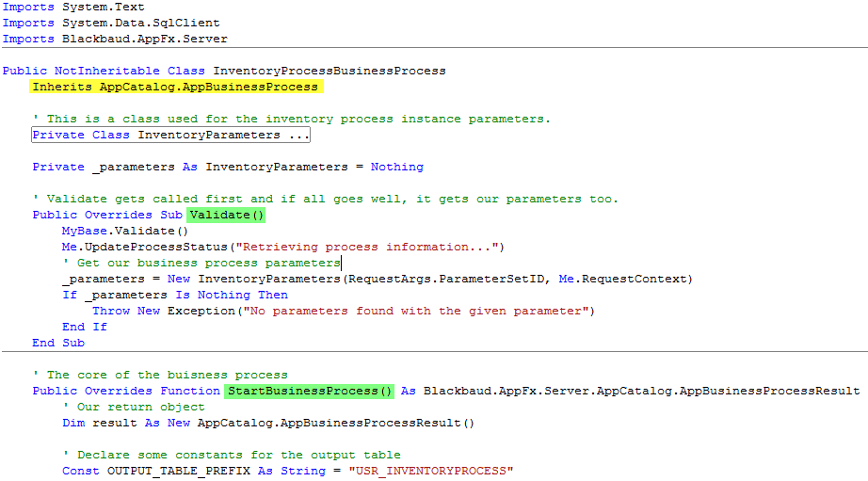
Task: Click the highlighted Validate() method name
Action: tap(226, 215)
